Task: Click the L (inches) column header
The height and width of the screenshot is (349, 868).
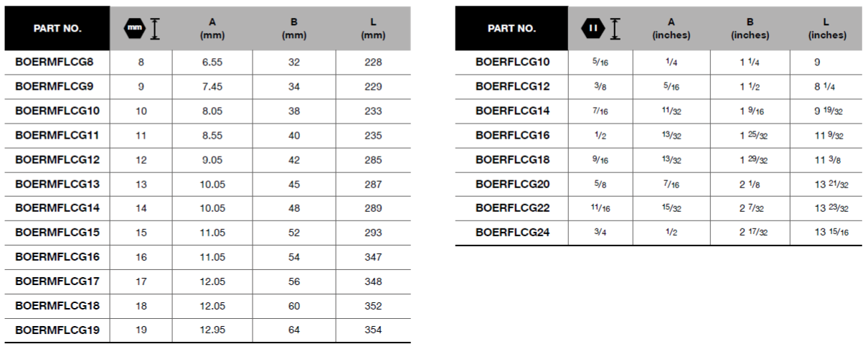Action: pos(827,29)
